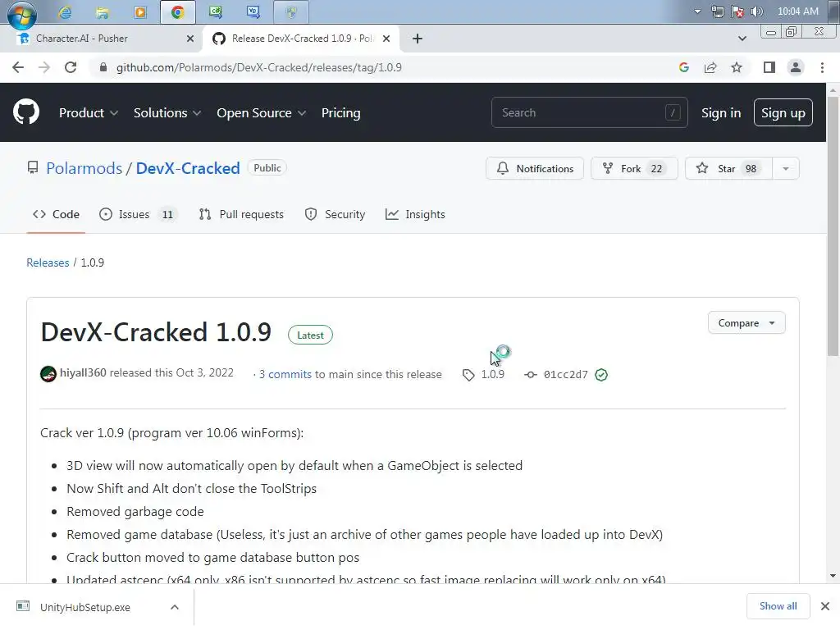This screenshot has height=630, width=840.
Task: Open the Compare dropdown
Action: (746, 323)
